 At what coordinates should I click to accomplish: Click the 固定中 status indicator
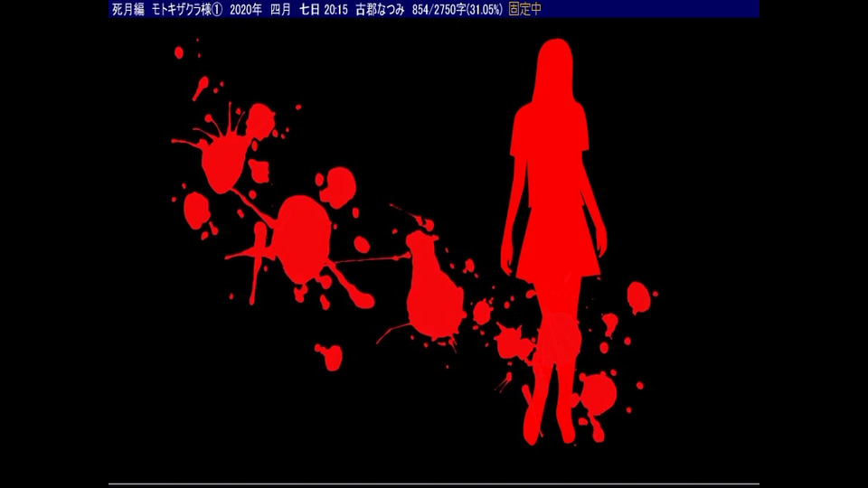tap(524, 9)
